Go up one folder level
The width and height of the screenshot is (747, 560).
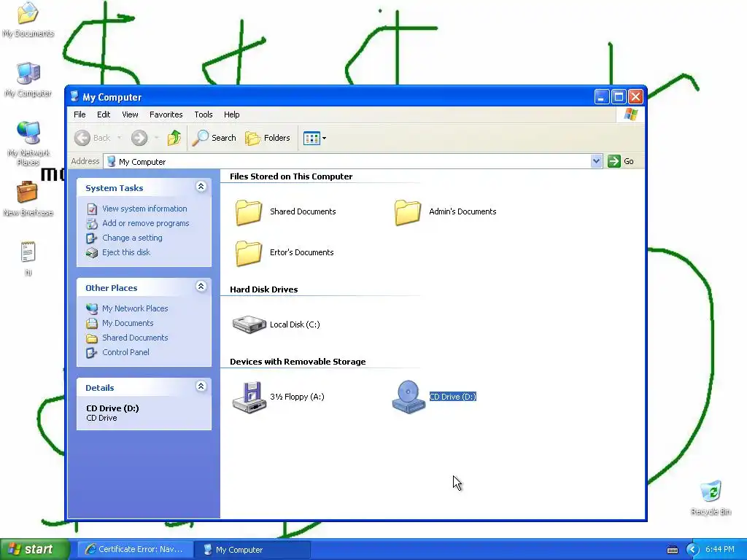(174, 138)
